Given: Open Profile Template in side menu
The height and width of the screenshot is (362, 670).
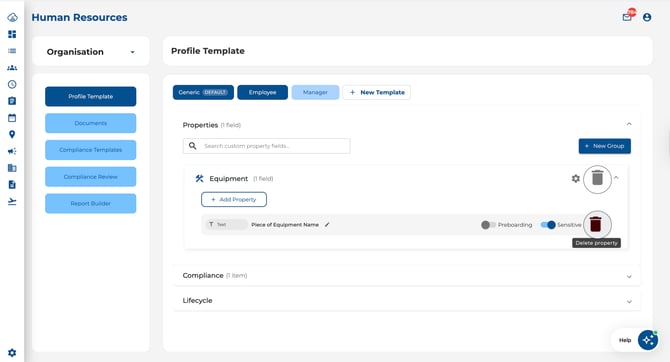Looking at the screenshot, I should (x=91, y=97).
